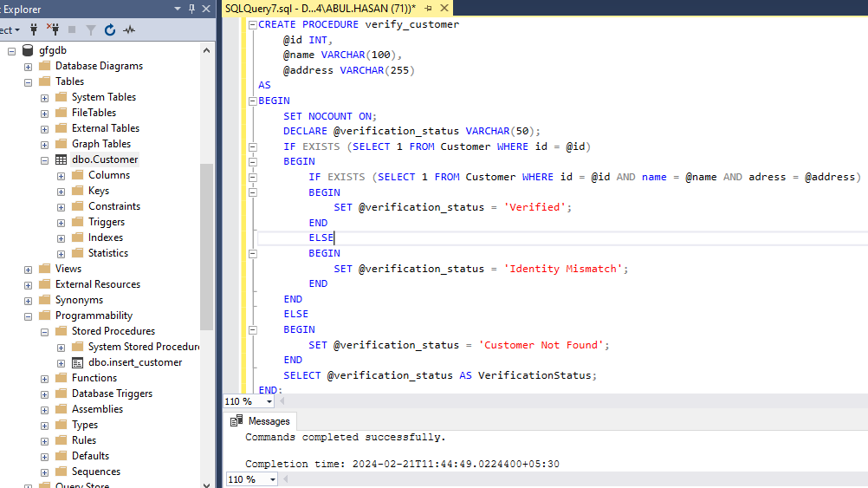Viewport: 868px width, 488px height.
Task: Click the Connect Object Explorer plug icon
Action: pos(35,29)
